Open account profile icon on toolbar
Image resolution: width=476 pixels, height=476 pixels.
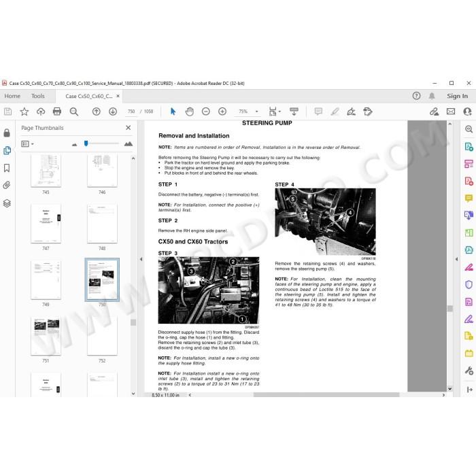[x=468, y=112]
